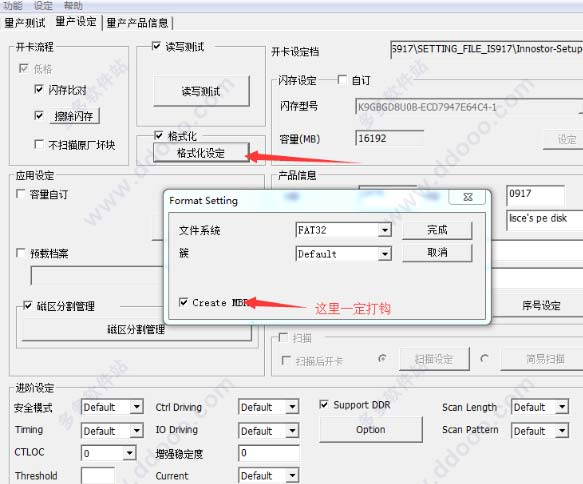Click the 磁区分割管理 button
Image resolution: width=583 pixels, height=484 pixels.
coord(136,330)
